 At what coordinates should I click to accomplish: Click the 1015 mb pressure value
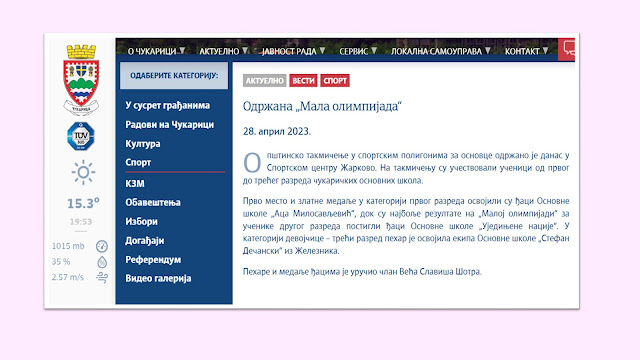[68, 246]
